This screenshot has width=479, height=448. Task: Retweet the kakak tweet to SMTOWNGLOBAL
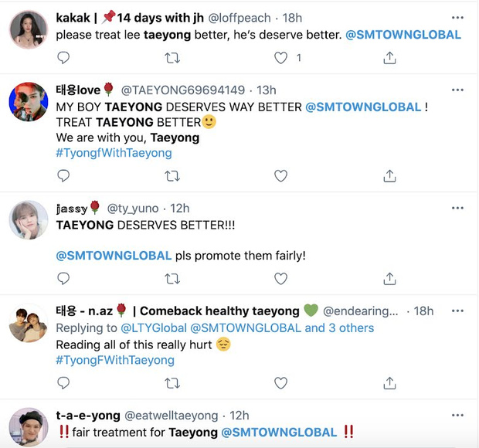172,58
